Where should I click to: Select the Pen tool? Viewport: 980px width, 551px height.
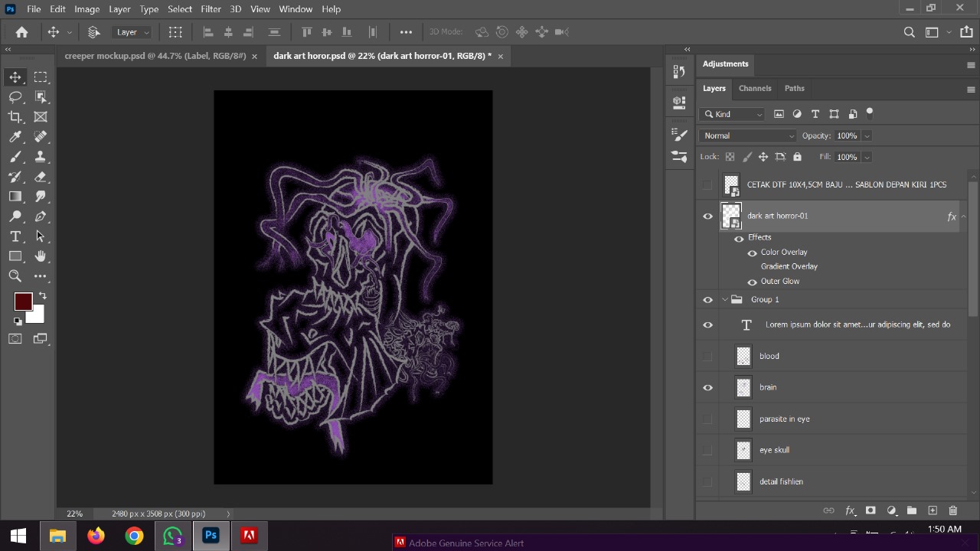(41, 217)
